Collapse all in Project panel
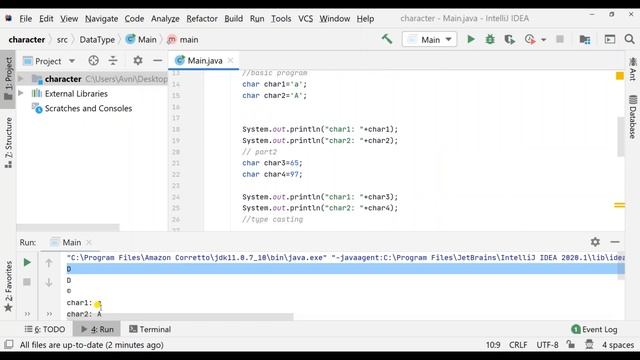The image size is (640, 360). [x=113, y=61]
